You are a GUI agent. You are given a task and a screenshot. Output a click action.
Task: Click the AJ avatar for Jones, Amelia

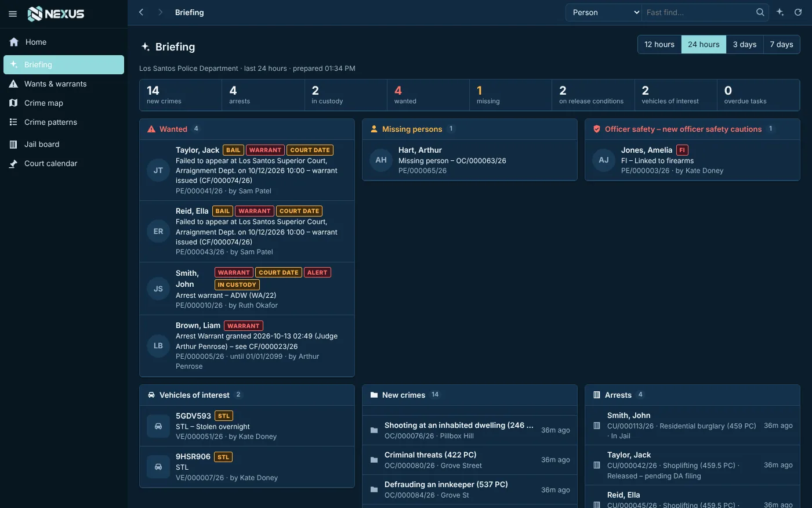(604, 160)
